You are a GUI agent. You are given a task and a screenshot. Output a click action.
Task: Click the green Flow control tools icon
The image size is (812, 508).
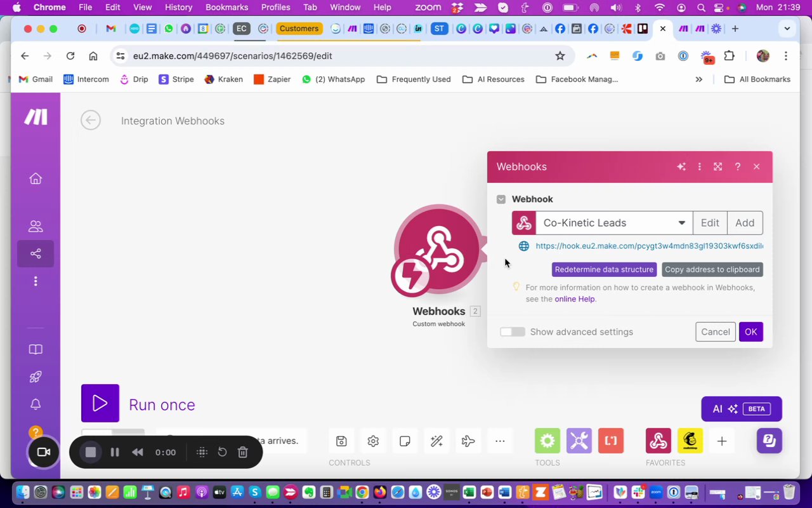pyautogui.click(x=547, y=441)
